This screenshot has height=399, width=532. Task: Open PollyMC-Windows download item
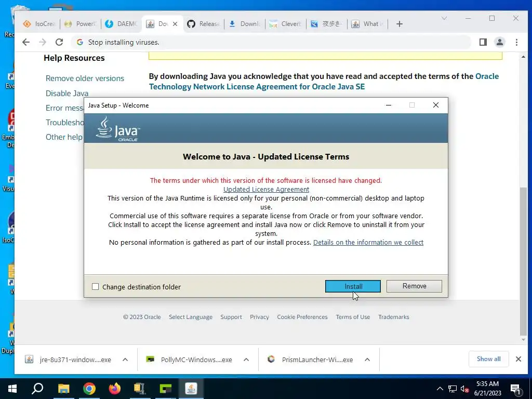[x=189, y=360]
